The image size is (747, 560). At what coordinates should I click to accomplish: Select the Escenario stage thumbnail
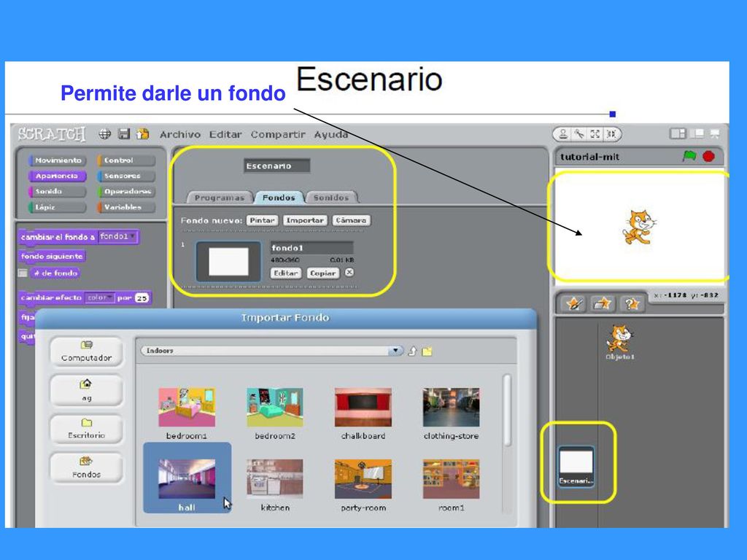(576, 466)
